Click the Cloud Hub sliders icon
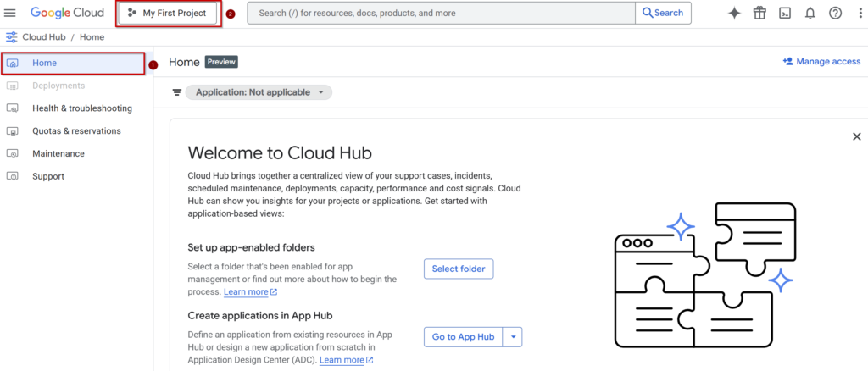 (11, 37)
